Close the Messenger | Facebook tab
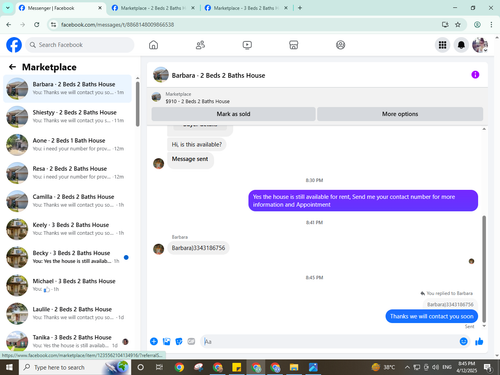 point(100,8)
